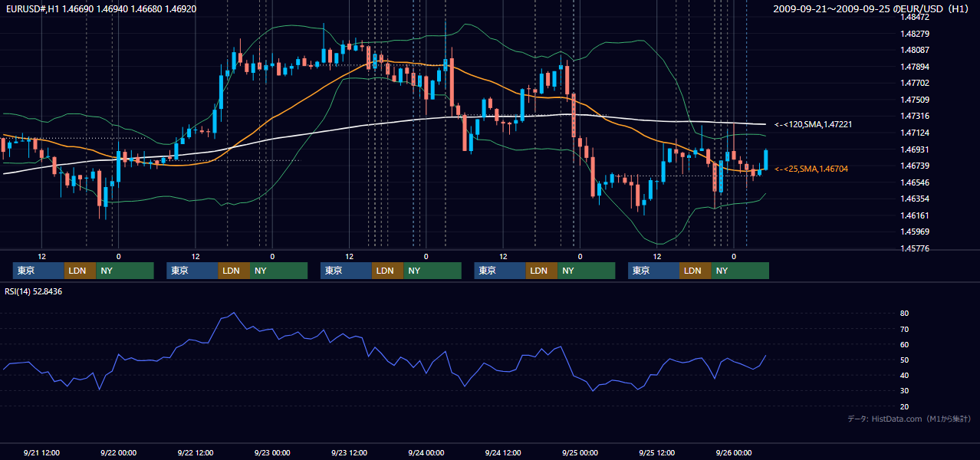
Task: Click the first LDN session block from the left
Action: pyautogui.click(x=80, y=271)
